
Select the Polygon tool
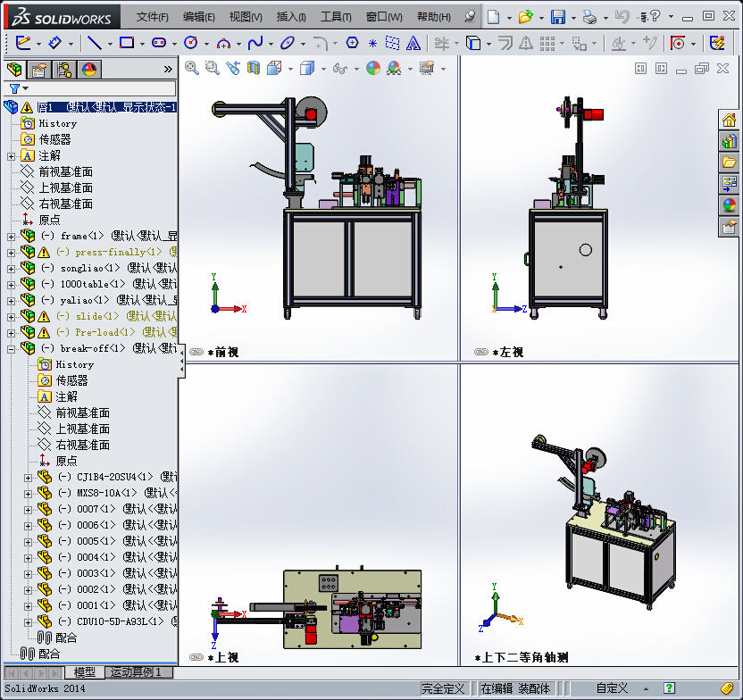tap(352, 43)
